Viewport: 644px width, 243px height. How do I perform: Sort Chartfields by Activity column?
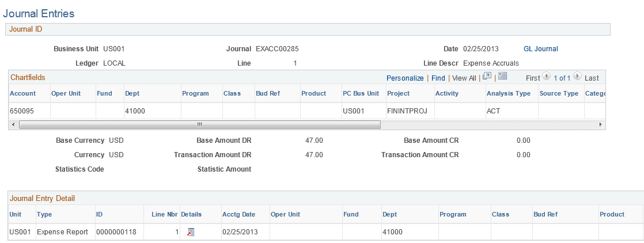click(447, 93)
